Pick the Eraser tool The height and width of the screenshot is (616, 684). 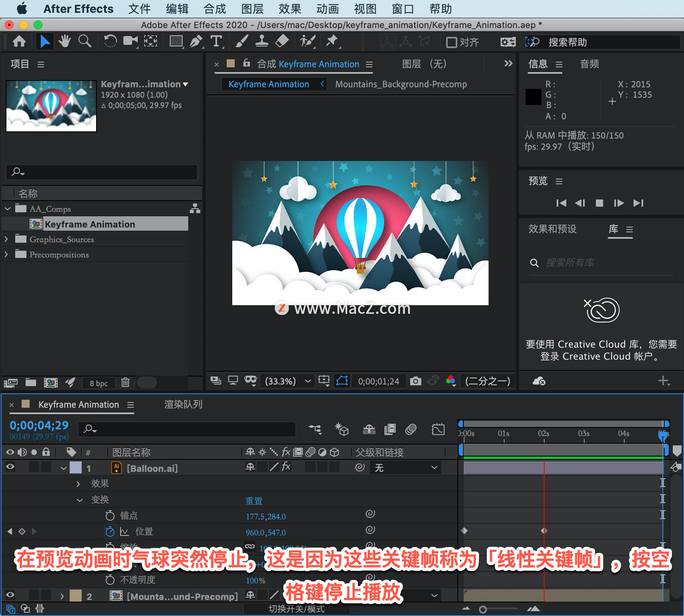pyautogui.click(x=282, y=41)
